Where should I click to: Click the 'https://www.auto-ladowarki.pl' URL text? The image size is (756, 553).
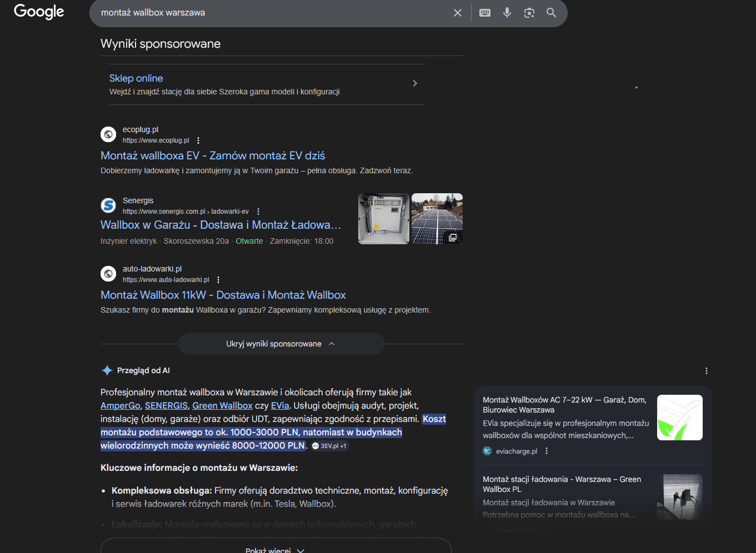pos(166,280)
